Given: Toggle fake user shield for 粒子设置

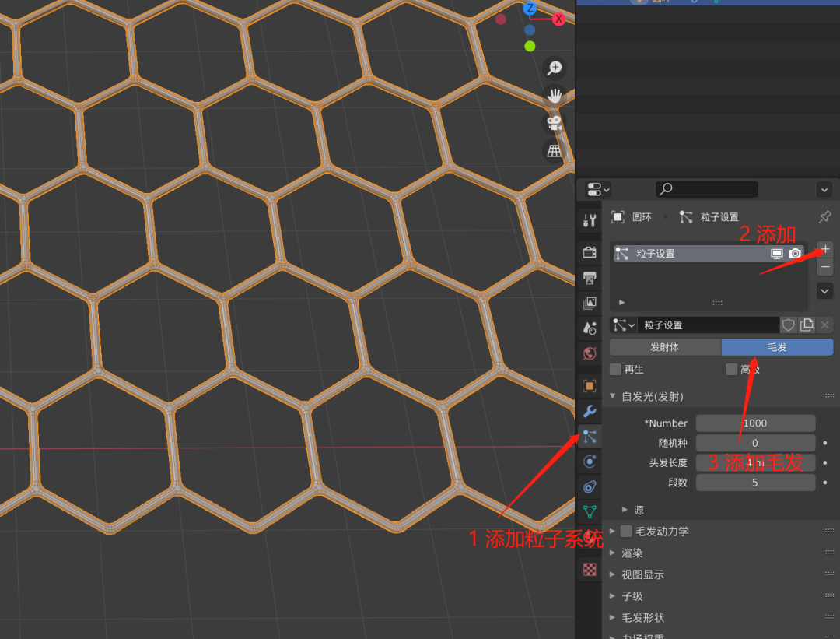Looking at the screenshot, I should coord(788,325).
